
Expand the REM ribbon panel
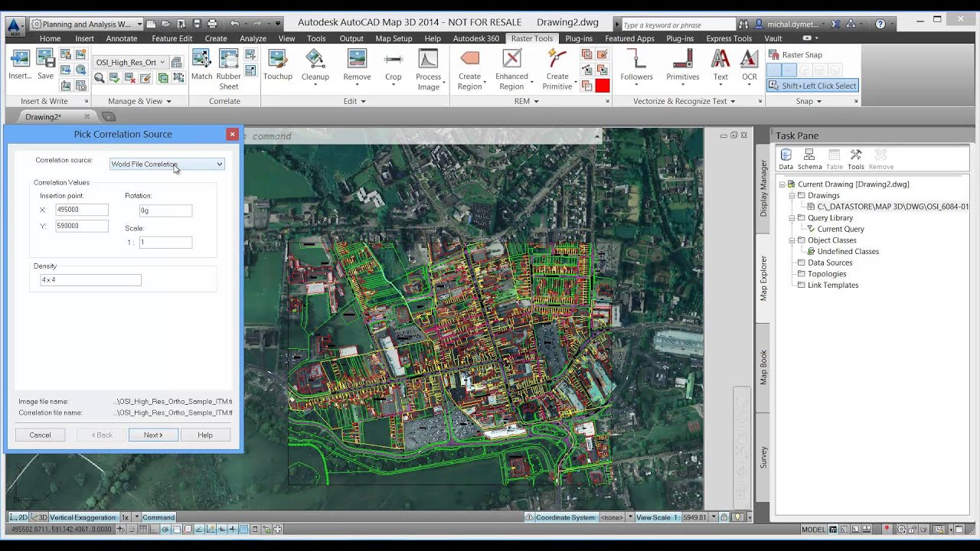[528, 101]
